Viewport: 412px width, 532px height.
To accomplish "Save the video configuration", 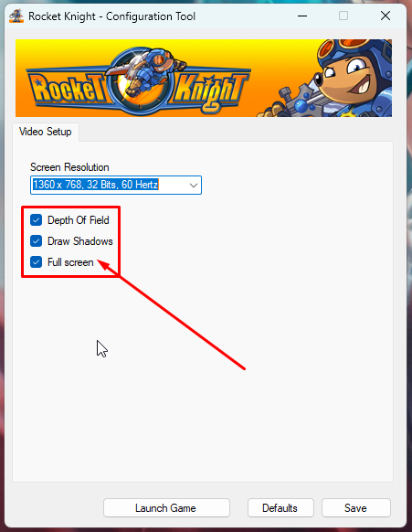I will pos(356,508).
